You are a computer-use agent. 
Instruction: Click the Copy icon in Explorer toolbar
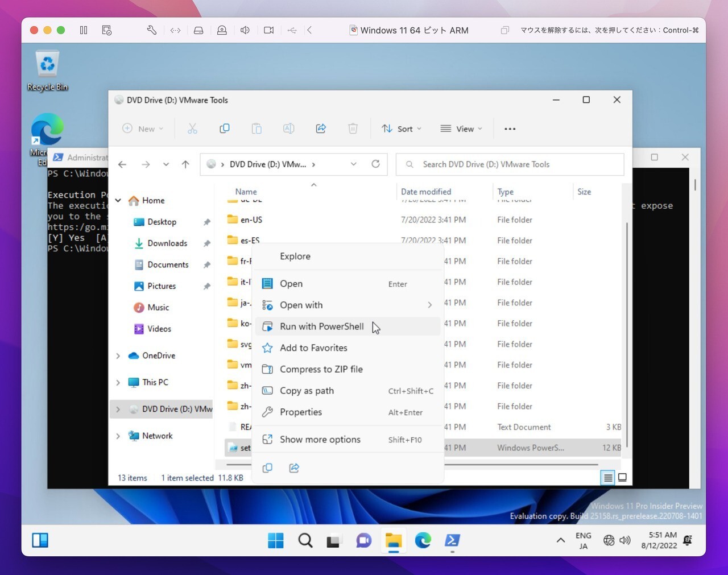[225, 129]
